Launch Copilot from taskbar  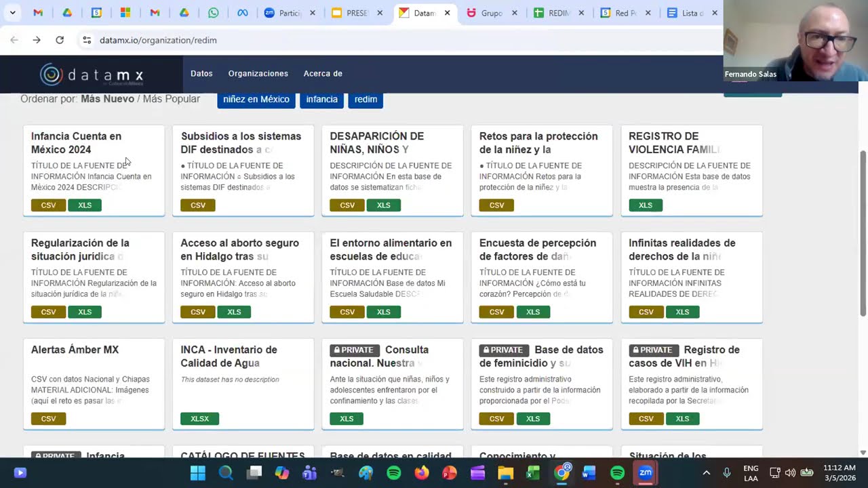282,472
